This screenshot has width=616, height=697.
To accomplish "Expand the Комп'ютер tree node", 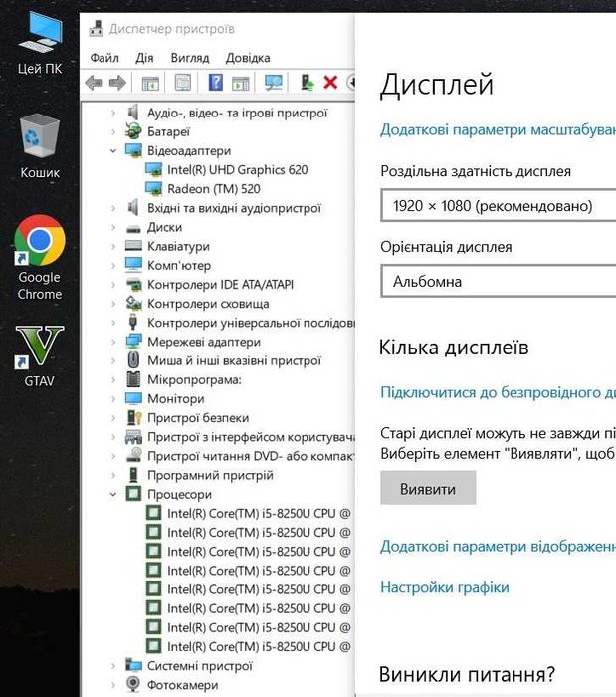I will click(113, 266).
